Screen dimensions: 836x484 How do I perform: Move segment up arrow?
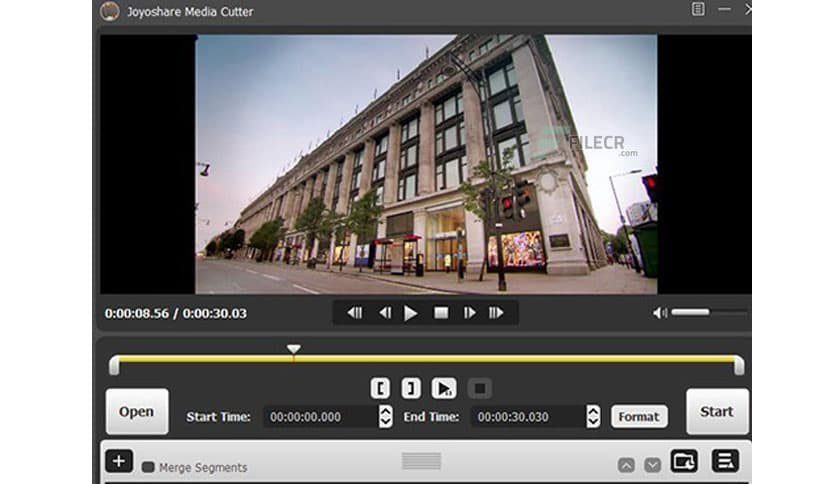626,465
